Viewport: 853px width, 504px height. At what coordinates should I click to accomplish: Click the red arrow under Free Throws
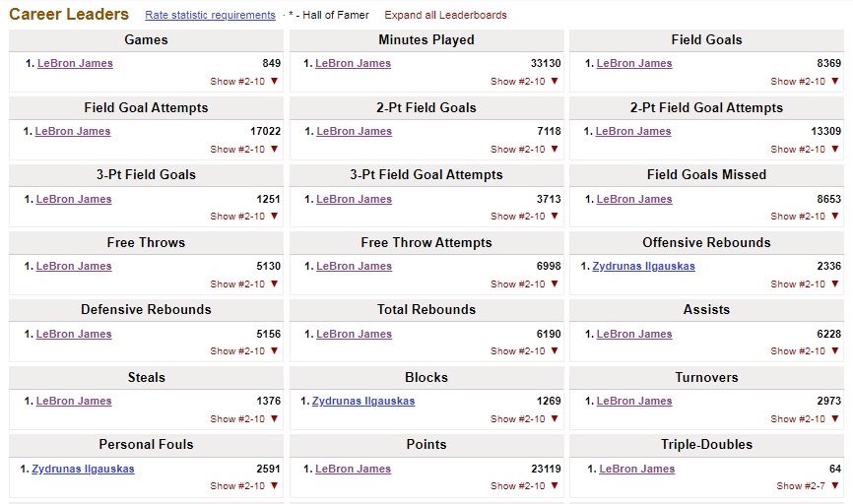(x=275, y=283)
